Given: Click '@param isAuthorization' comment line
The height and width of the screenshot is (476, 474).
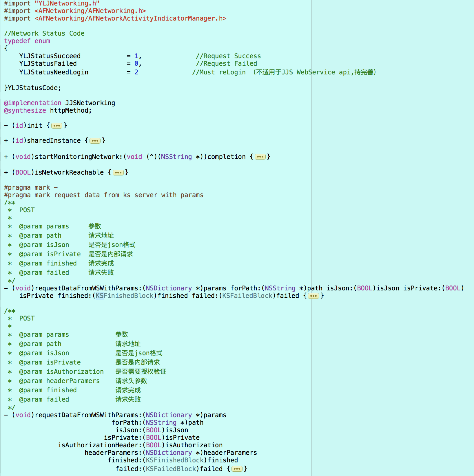Looking at the screenshot, I should point(61,372).
